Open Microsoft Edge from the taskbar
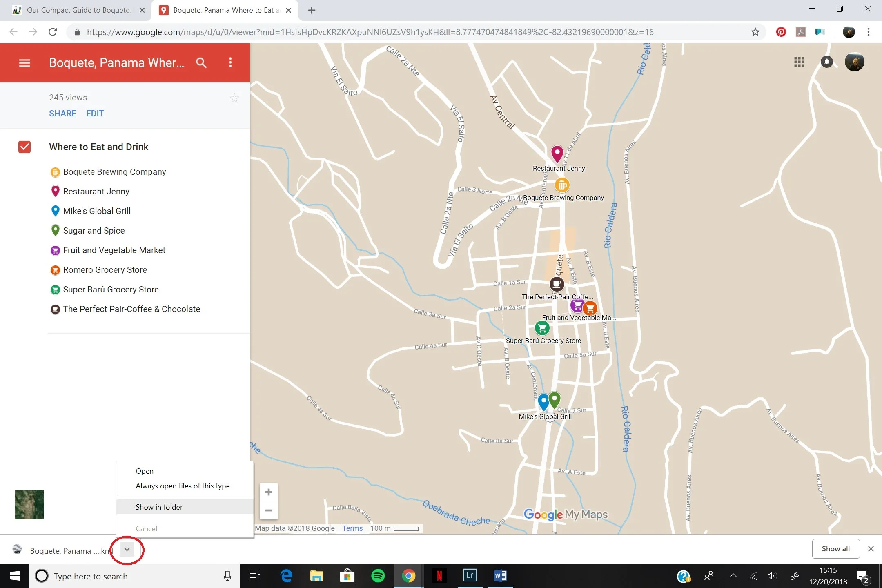This screenshot has height=588, width=882. tap(286, 576)
